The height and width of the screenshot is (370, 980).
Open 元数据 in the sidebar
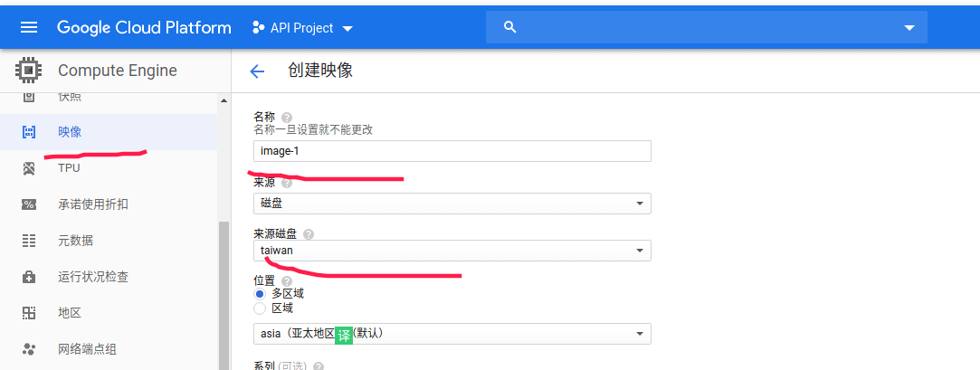coord(76,241)
